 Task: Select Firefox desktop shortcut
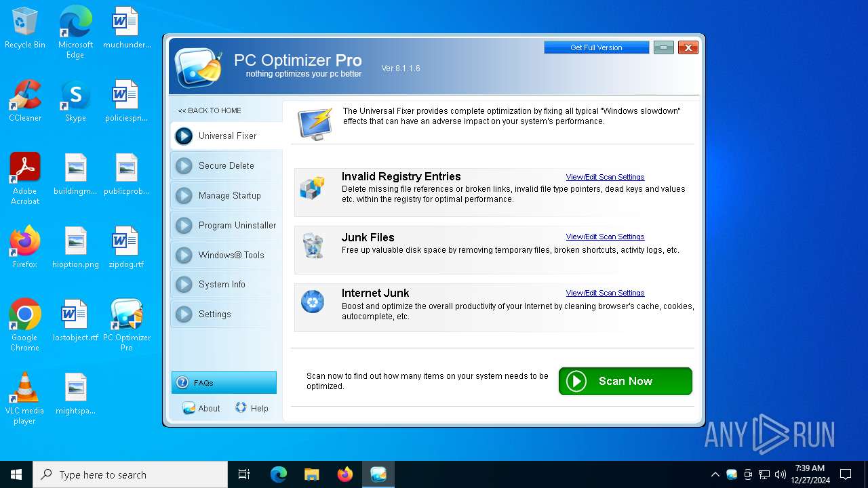coord(25,247)
